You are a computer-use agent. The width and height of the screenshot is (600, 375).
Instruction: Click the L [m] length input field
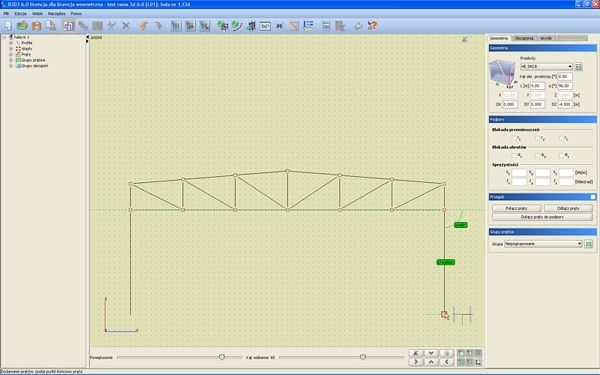point(538,86)
